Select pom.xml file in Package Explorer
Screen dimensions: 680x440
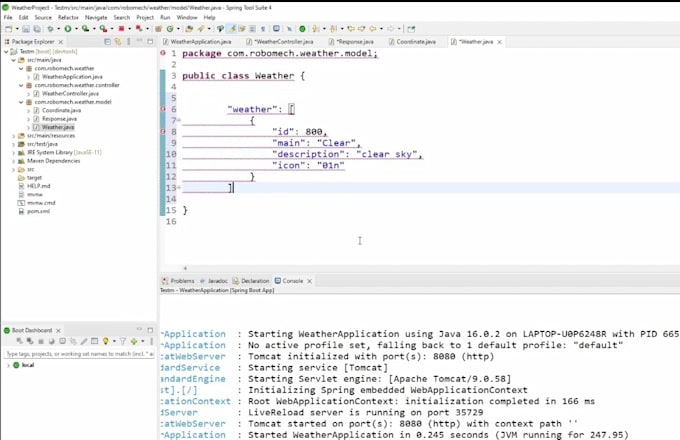click(38, 211)
